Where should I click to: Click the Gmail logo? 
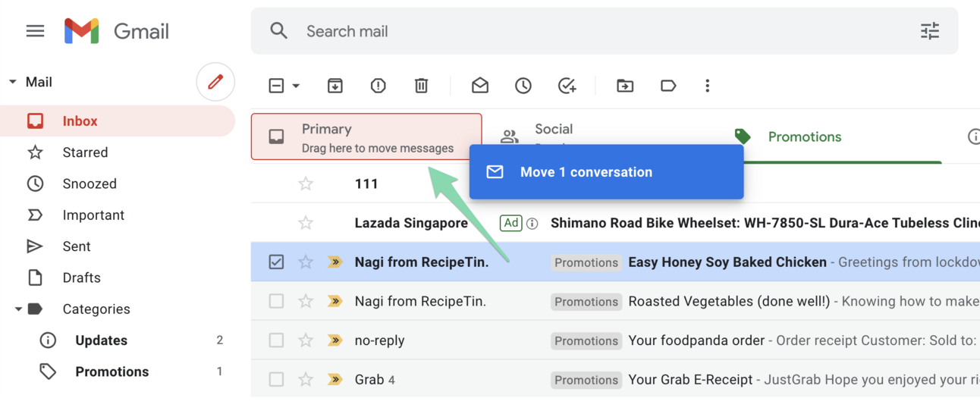(x=117, y=31)
